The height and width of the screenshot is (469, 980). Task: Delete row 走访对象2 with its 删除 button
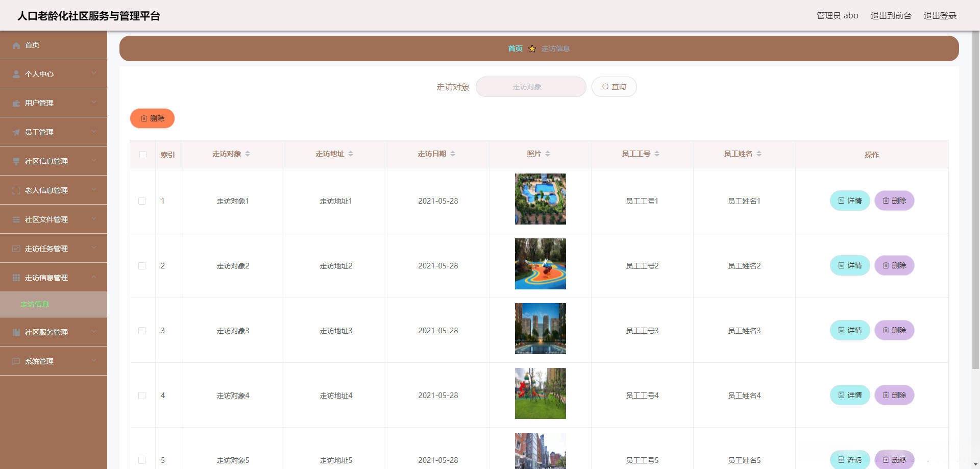[x=894, y=265]
